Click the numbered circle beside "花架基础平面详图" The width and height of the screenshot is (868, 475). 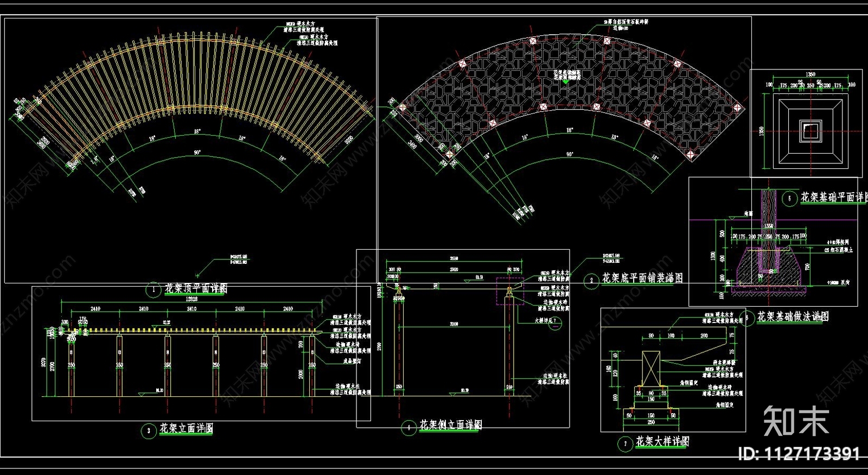[789, 199]
